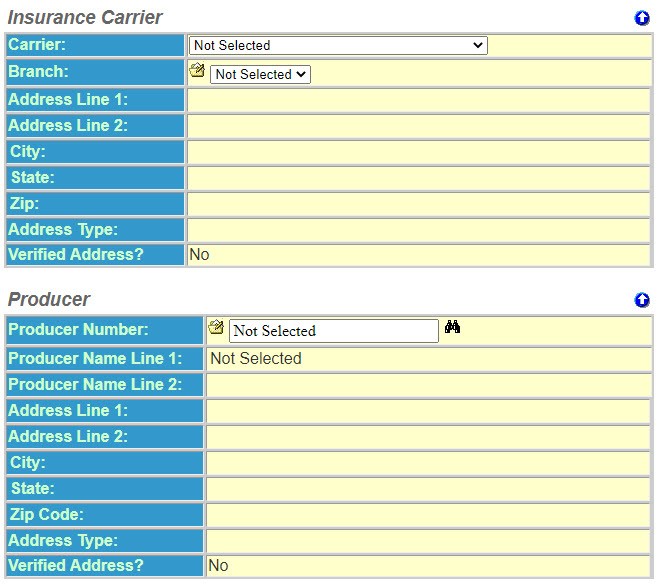The width and height of the screenshot is (665, 587).
Task: Click the Zip field under Insurance Carrier
Action: (418, 203)
